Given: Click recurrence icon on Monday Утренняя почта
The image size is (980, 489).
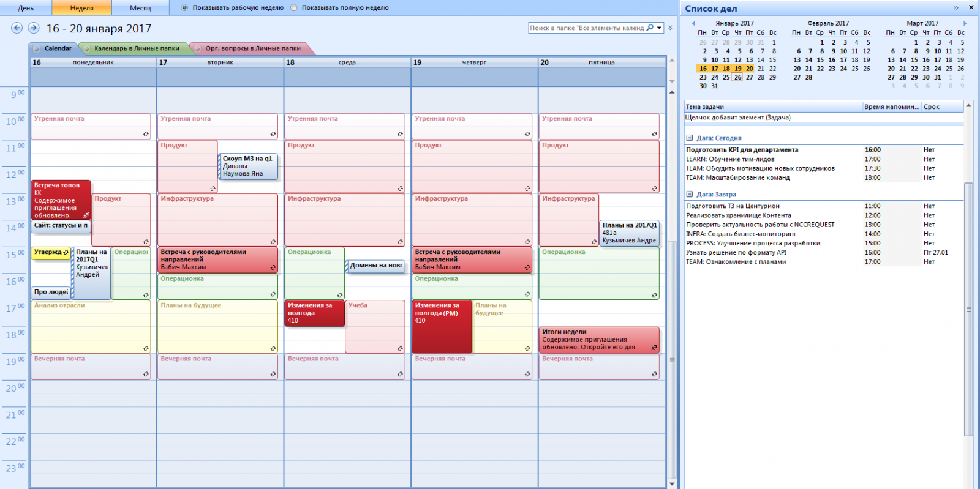Looking at the screenshot, I should [x=146, y=134].
